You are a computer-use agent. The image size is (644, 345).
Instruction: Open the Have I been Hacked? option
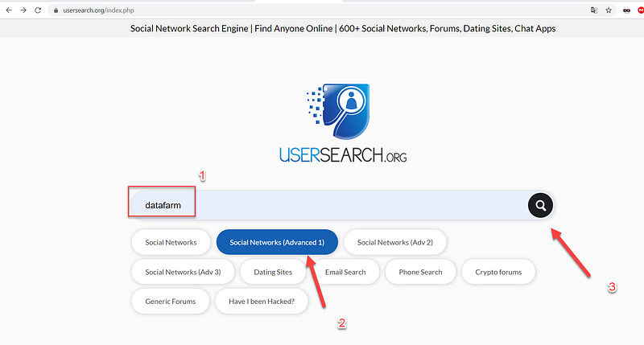point(262,302)
